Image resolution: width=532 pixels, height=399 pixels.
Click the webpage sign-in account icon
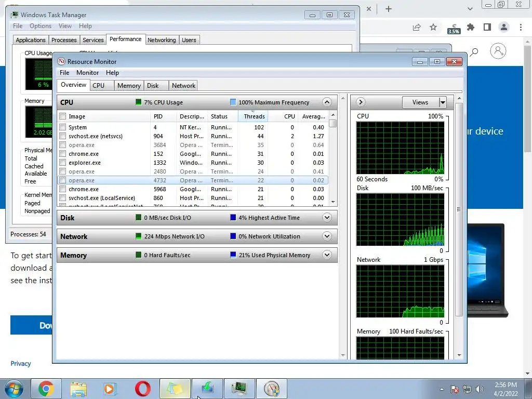point(498,51)
